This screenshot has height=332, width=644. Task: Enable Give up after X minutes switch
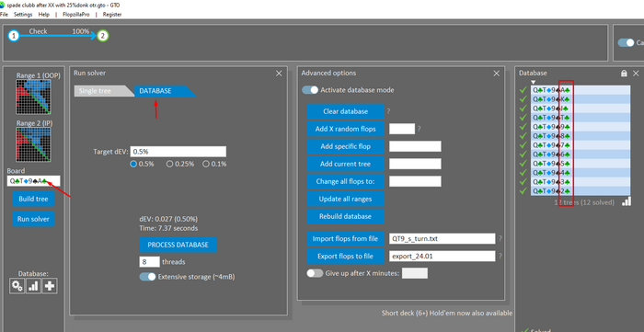pyautogui.click(x=315, y=273)
